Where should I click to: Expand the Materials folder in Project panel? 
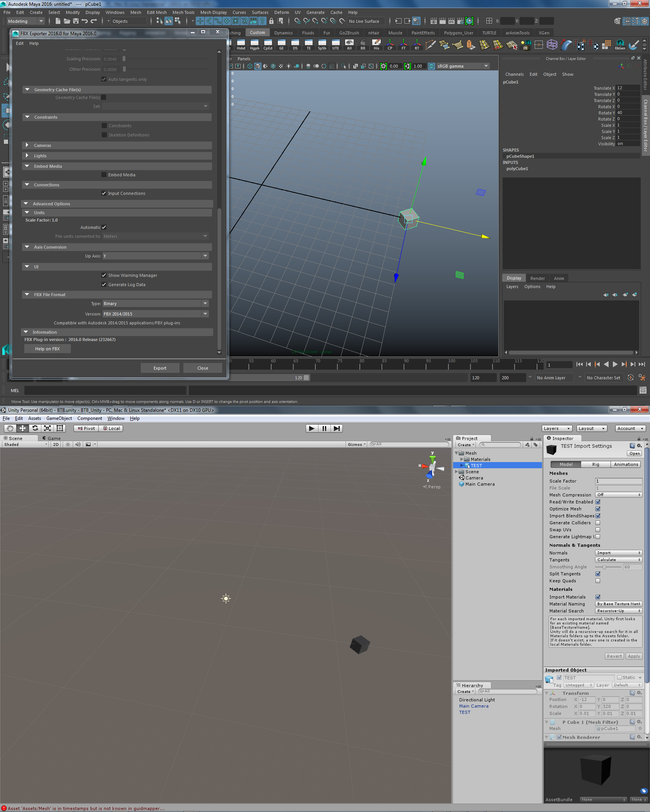coord(462,459)
